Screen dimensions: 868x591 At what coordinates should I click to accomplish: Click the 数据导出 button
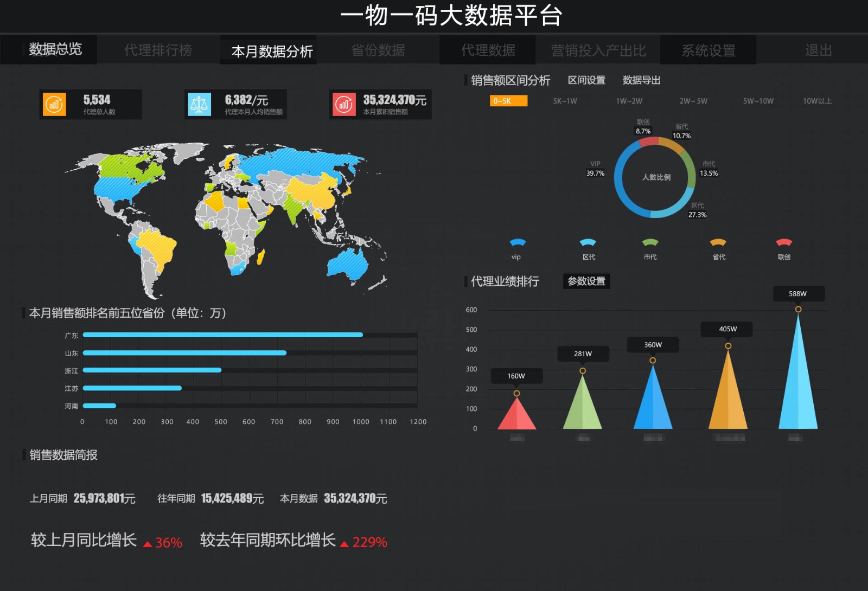(x=641, y=80)
